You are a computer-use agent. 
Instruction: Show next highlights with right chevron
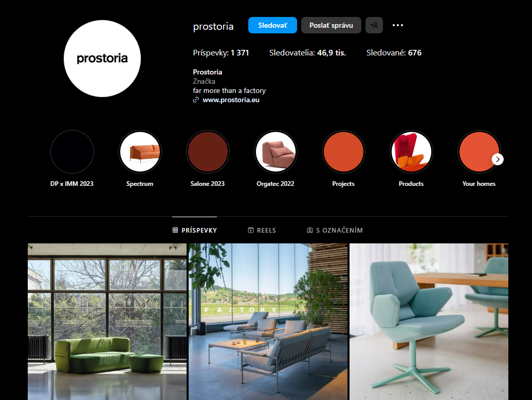click(x=498, y=159)
